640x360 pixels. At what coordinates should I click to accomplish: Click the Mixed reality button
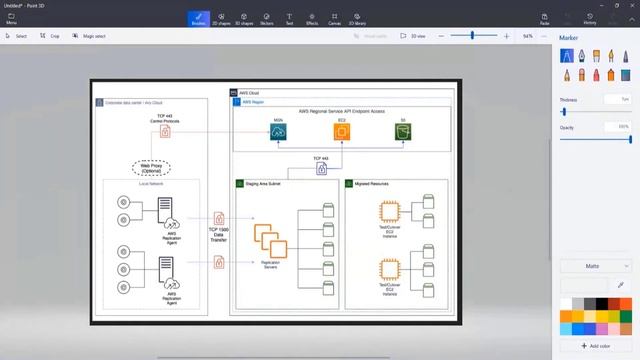(x=370, y=36)
